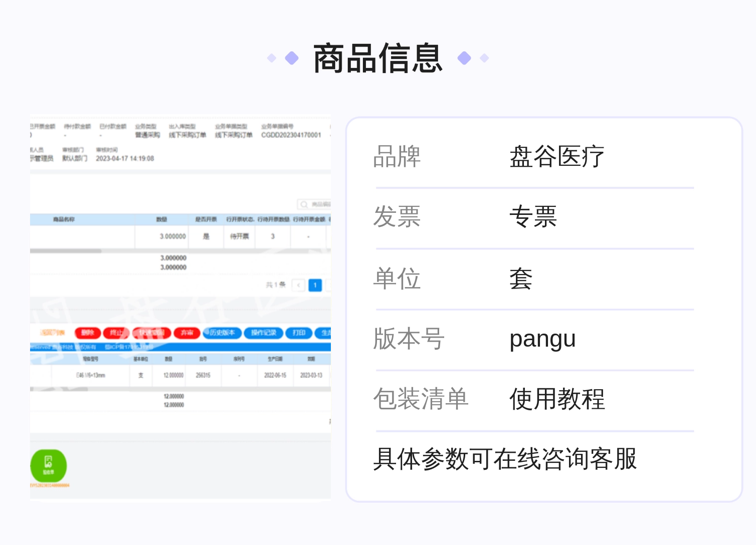This screenshot has height=545, width=756.
Task: Click the 生产日期 column header
Action: click(x=275, y=359)
